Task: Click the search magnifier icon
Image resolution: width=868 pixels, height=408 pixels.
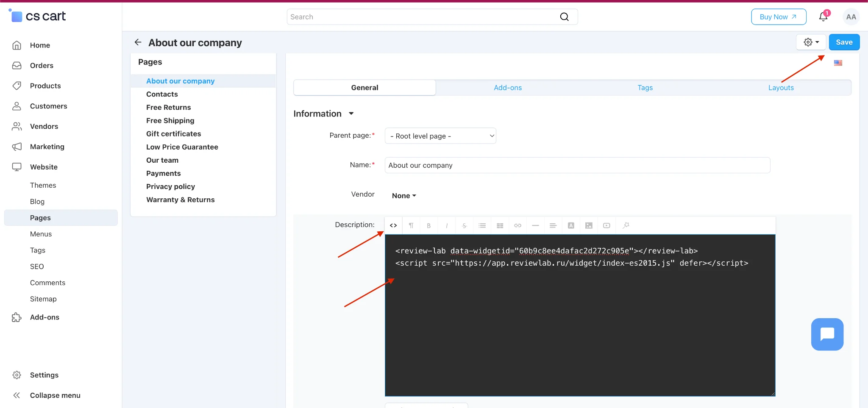Action: (x=565, y=17)
